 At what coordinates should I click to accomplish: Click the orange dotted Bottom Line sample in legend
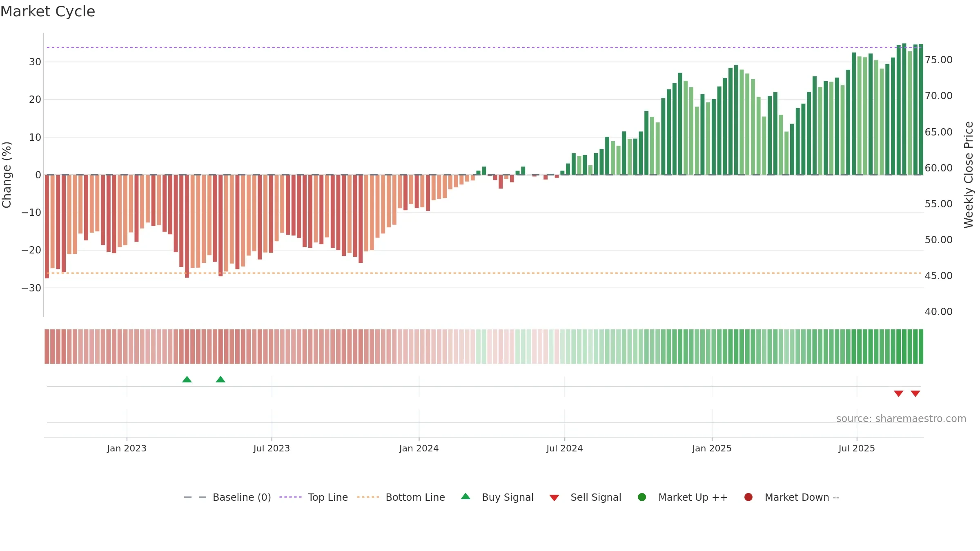coord(368,497)
